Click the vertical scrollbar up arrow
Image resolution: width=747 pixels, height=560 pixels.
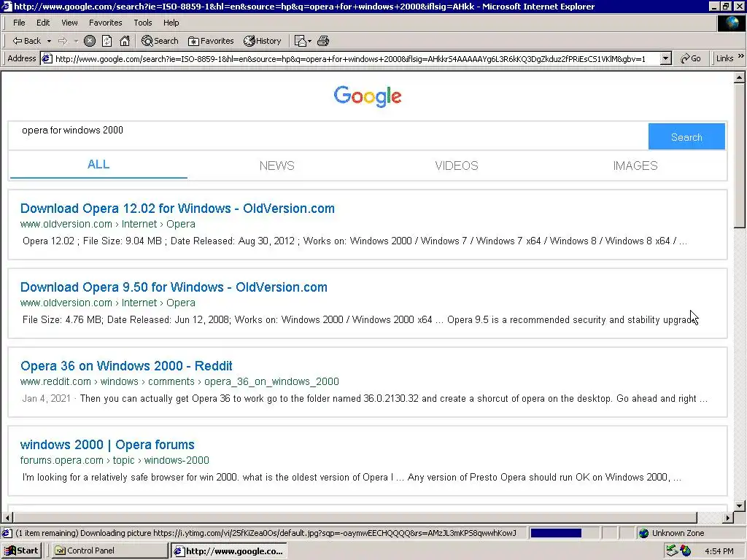pyautogui.click(x=740, y=77)
